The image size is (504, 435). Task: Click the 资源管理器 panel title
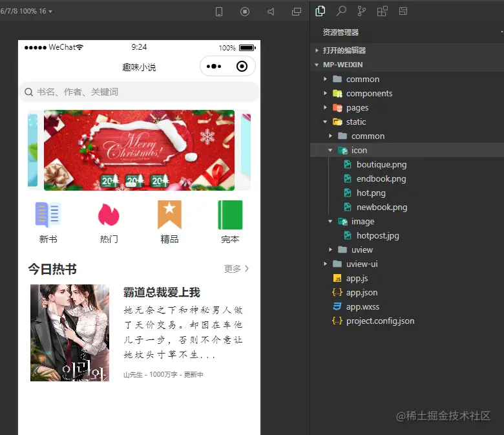point(341,32)
